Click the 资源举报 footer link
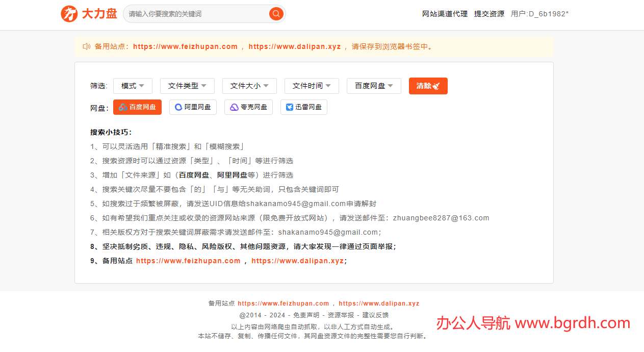 pos(340,315)
